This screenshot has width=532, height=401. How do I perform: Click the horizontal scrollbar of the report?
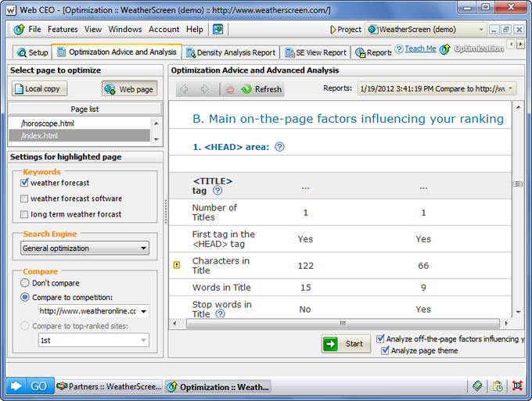click(x=343, y=324)
